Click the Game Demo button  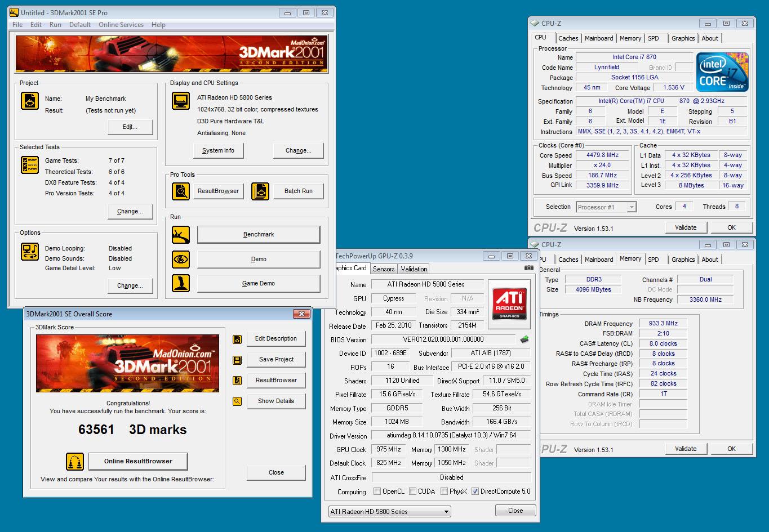pos(259,284)
